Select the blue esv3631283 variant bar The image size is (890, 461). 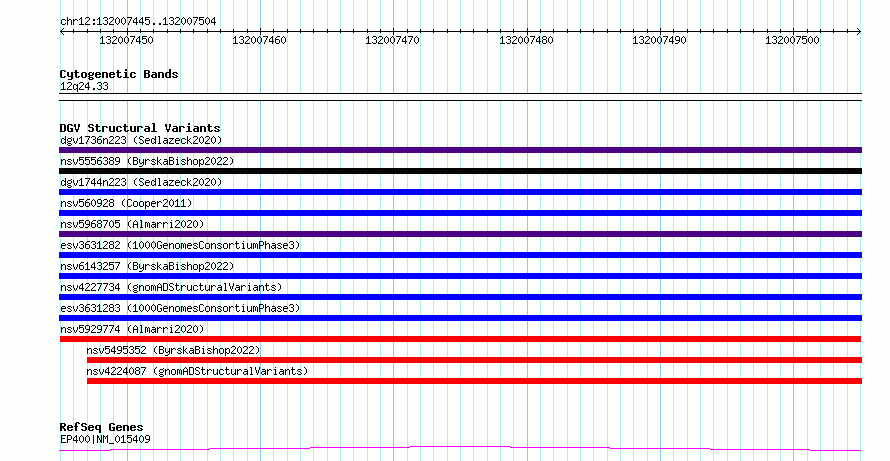460,318
